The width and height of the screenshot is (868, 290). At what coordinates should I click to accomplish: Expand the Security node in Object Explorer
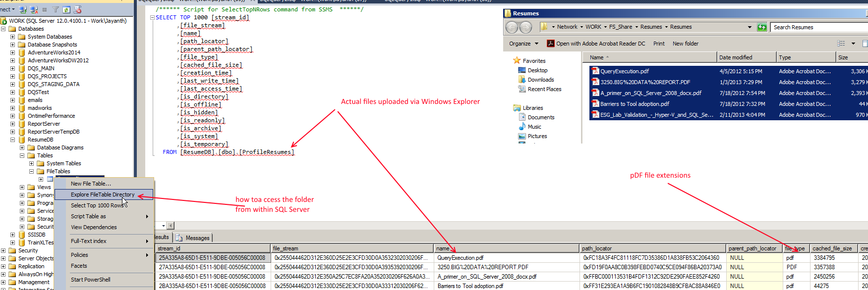[3, 250]
